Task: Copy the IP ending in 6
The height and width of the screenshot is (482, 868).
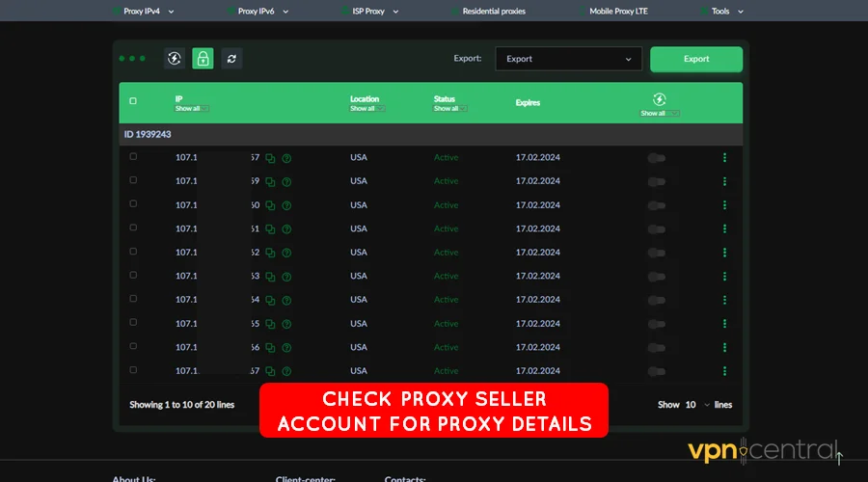Action: click(270, 348)
